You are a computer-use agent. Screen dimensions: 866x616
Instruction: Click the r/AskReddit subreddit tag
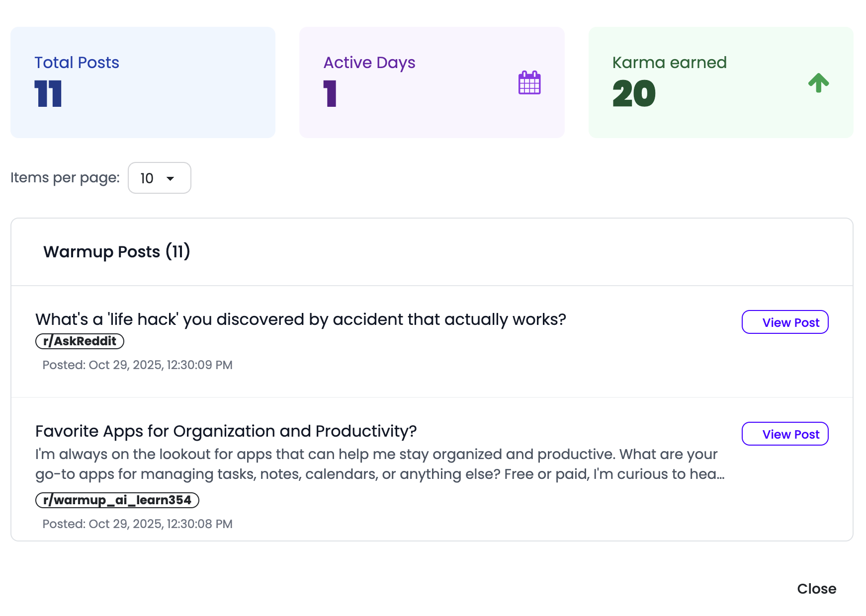(x=80, y=341)
